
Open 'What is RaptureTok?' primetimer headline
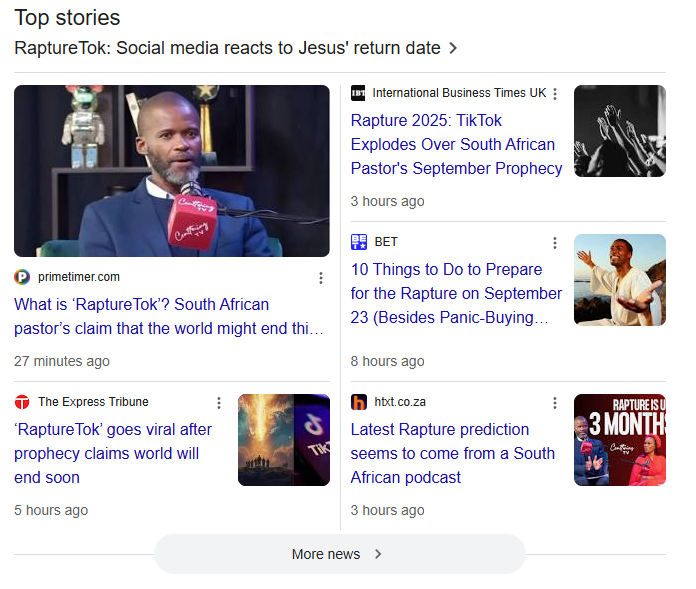168,316
